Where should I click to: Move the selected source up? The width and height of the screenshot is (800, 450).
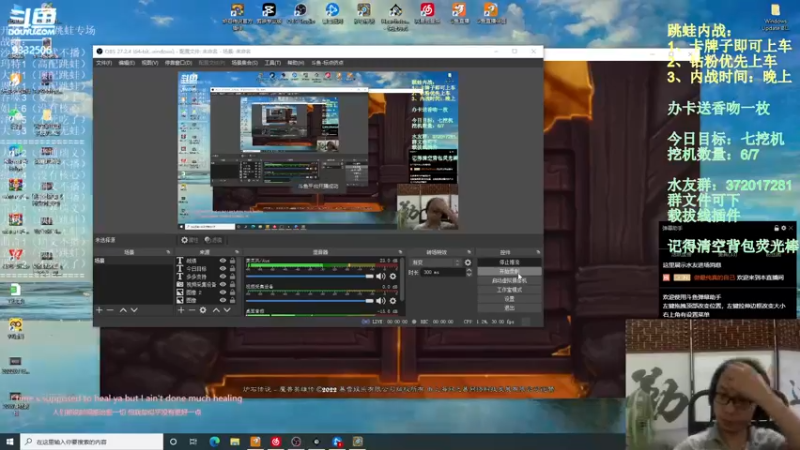click(x=216, y=310)
